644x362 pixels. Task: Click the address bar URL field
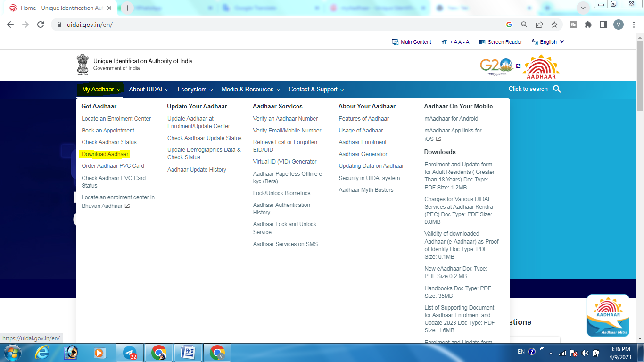coord(283,25)
